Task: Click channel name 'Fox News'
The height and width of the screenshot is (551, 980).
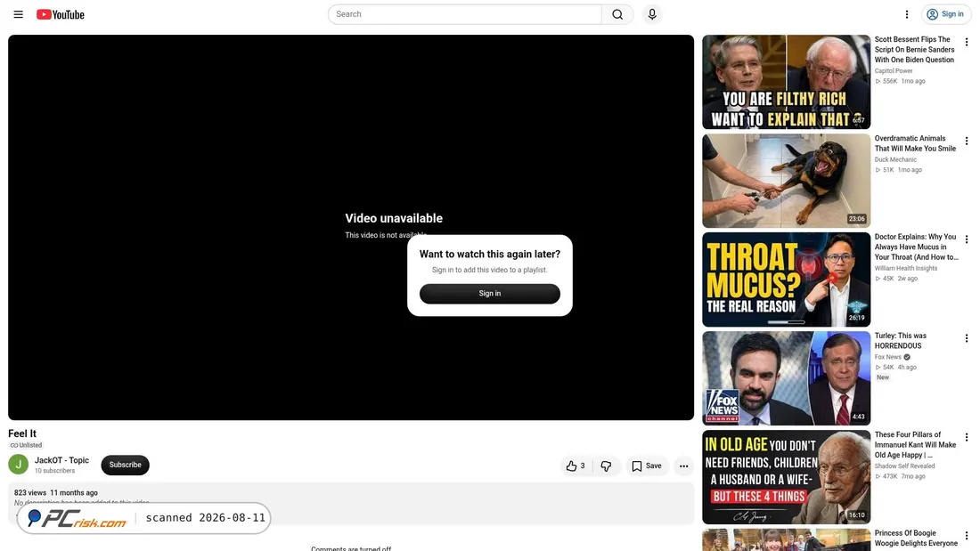Action: 887,357
